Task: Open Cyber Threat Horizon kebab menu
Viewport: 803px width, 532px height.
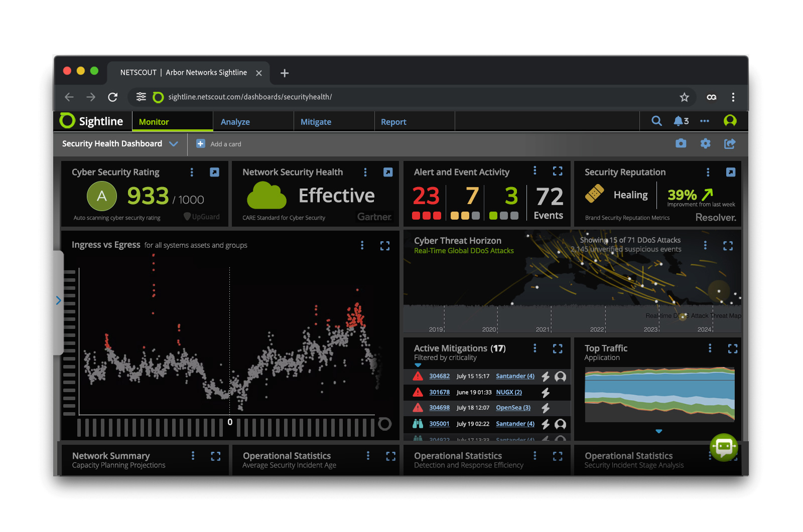Action: pyautogui.click(x=705, y=245)
